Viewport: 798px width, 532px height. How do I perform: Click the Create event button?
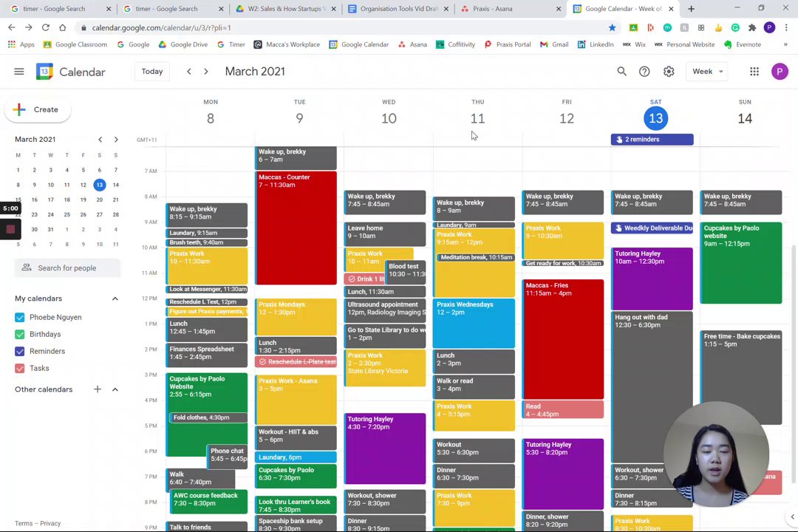pyautogui.click(x=38, y=109)
